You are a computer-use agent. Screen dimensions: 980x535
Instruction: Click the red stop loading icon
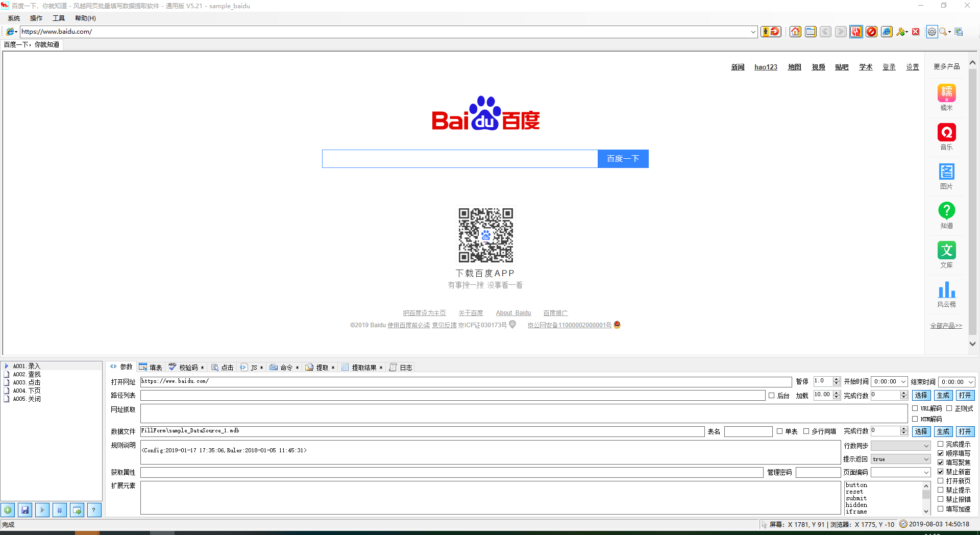tap(871, 32)
